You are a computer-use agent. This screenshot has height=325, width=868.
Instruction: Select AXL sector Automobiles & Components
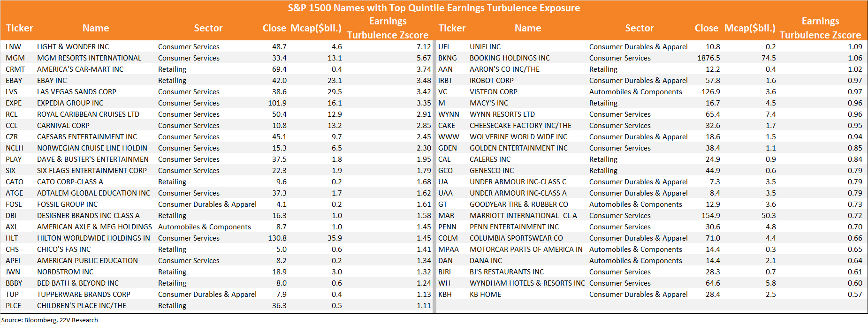coord(205,227)
